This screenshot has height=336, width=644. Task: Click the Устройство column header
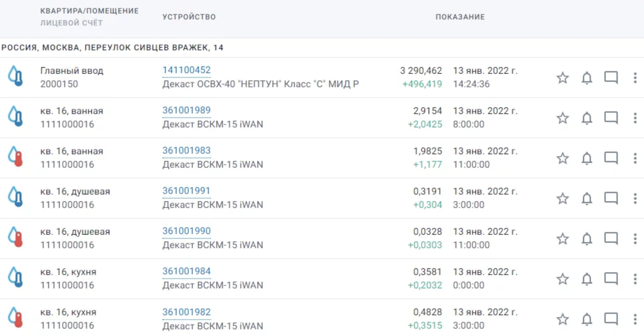click(x=189, y=17)
